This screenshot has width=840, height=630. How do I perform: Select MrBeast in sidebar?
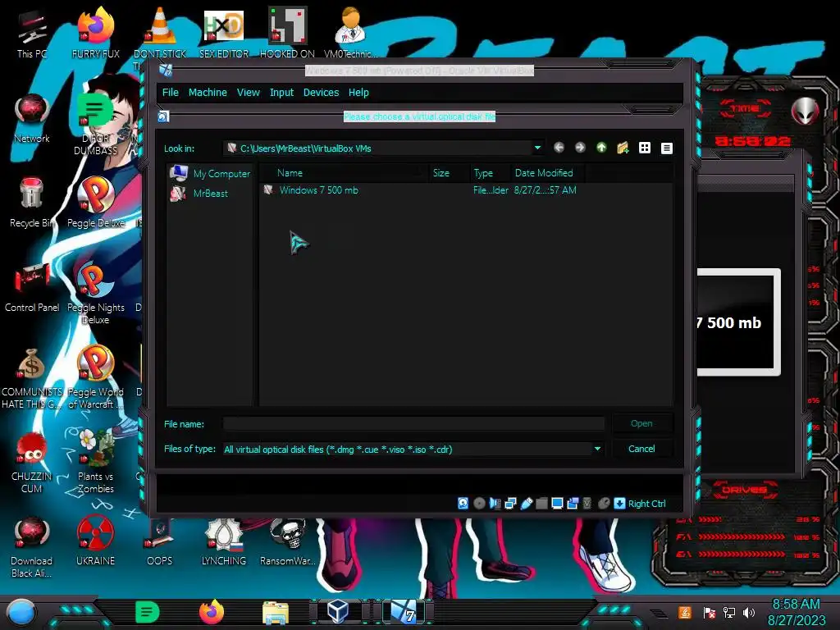tap(199, 194)
